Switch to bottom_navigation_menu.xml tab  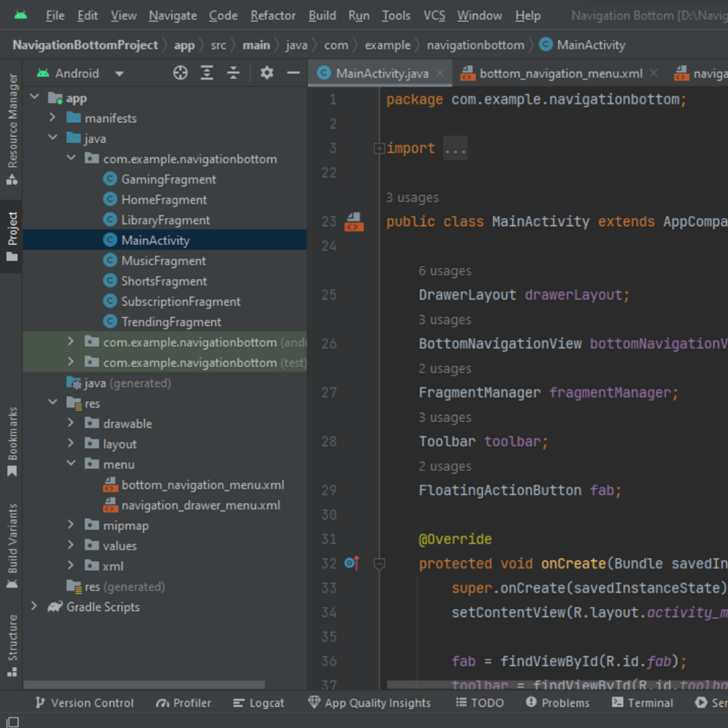click(x=560, y=73)
